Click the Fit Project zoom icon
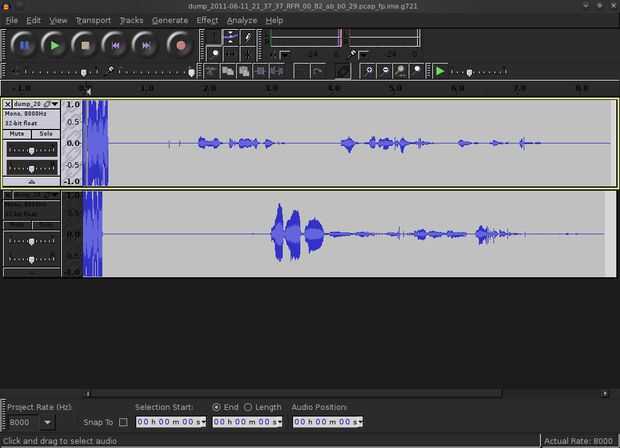The image size is (620, 448). tap(417, 72)
